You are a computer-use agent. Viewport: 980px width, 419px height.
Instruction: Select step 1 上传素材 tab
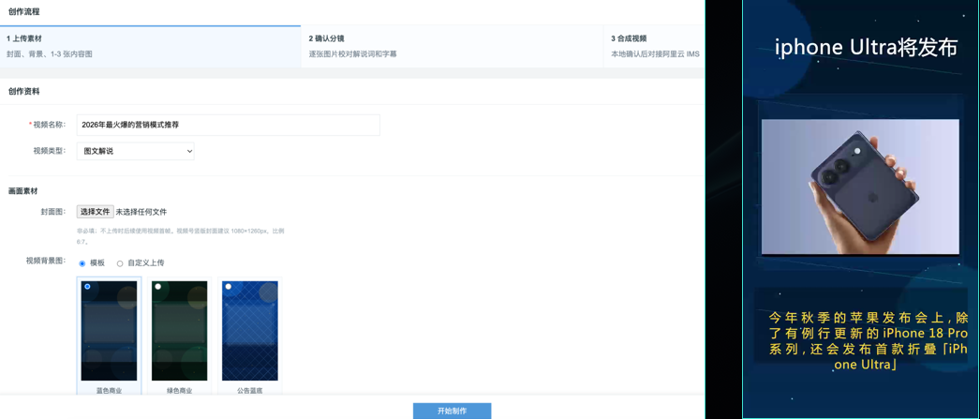[x=150, y=46]
